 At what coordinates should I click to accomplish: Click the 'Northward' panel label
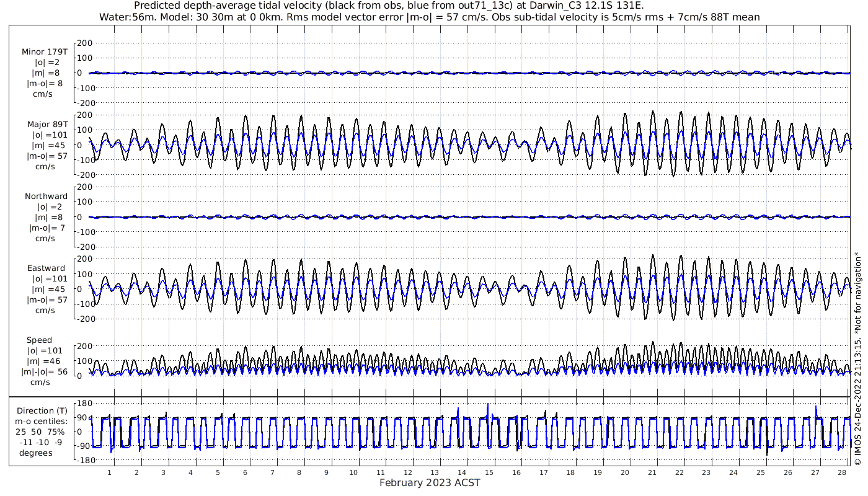click(46, 197)
